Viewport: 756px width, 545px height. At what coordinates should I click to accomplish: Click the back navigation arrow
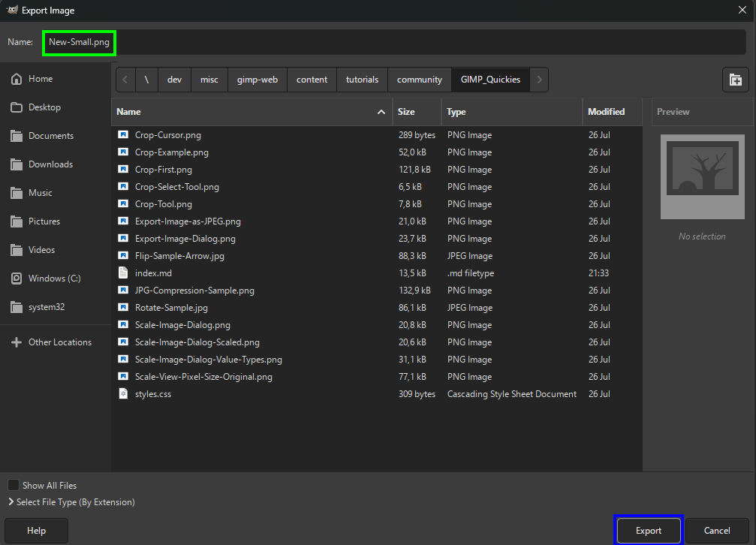click(125, 80)
